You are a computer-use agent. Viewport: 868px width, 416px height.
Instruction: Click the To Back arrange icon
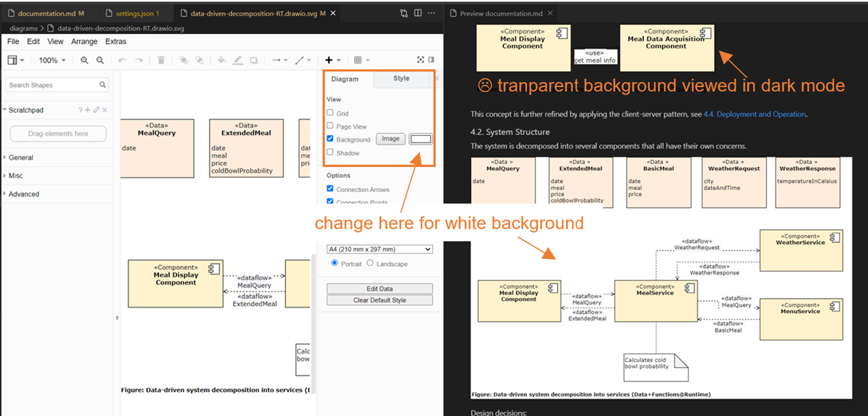tap(199, 60)
